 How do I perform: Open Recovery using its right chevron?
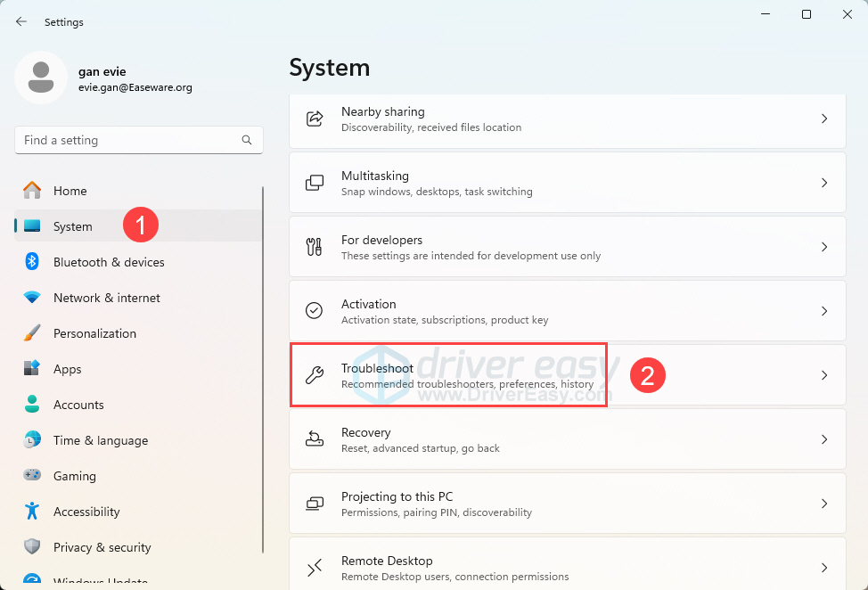(x=824, y=439)
